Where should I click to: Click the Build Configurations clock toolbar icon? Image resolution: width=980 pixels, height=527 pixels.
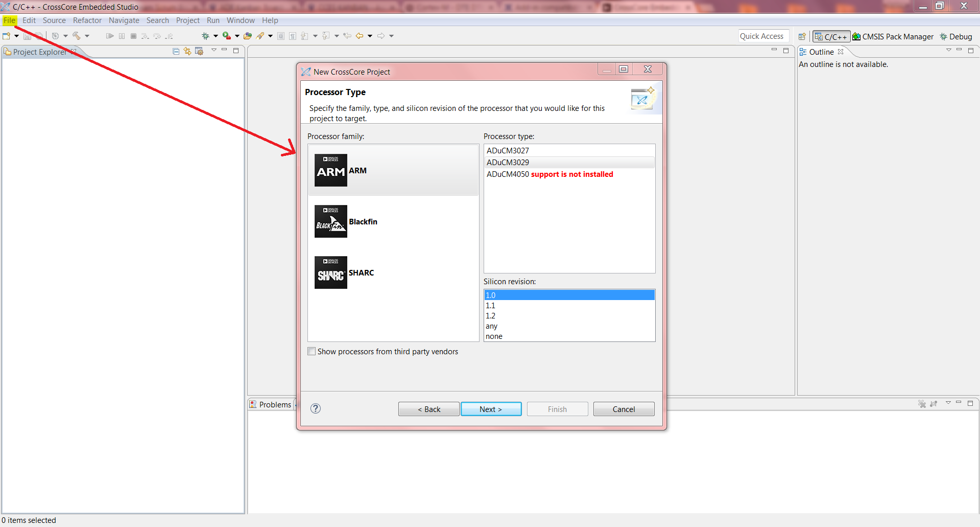tap(55, 36)
